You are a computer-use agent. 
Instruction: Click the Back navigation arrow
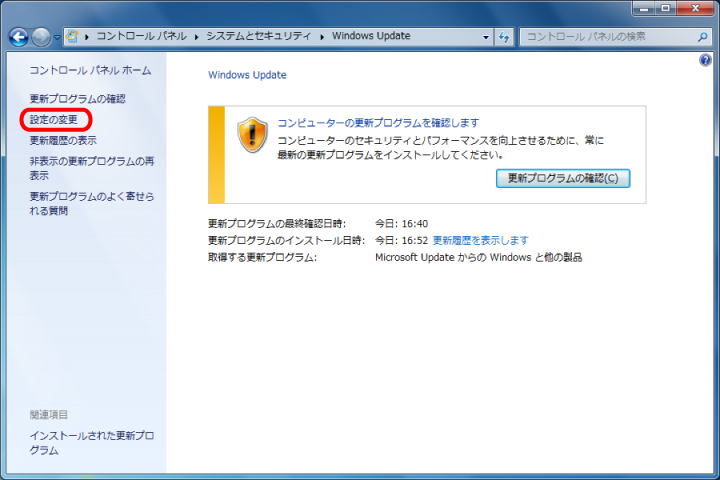point(19,37)
